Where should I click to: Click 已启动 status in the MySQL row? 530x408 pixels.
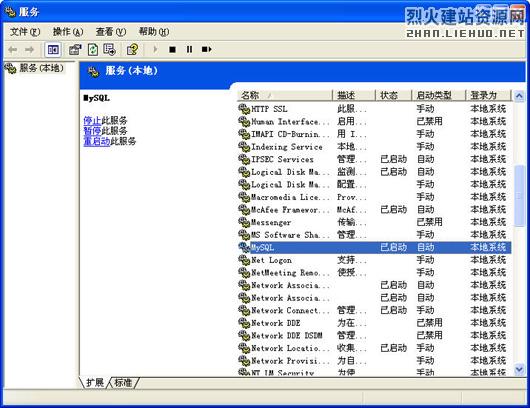click(393, 247)
